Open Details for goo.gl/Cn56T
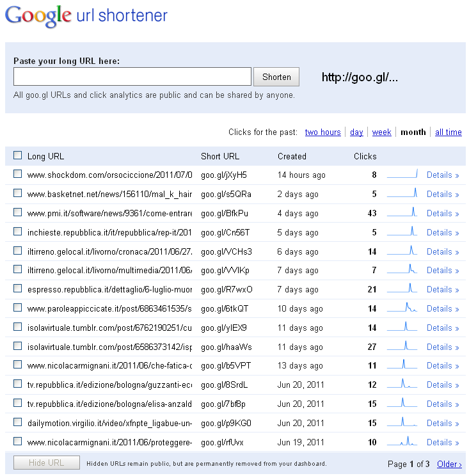 click(443, 232)
